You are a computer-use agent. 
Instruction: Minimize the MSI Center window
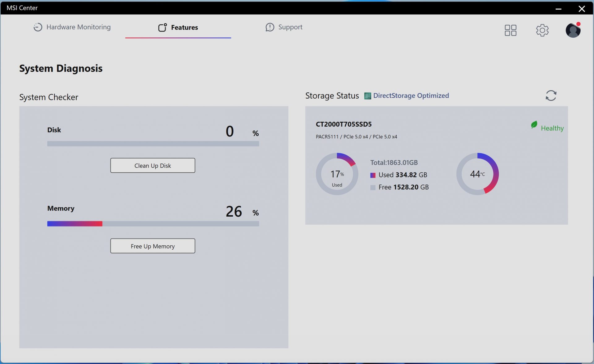[x=558, y=9]
